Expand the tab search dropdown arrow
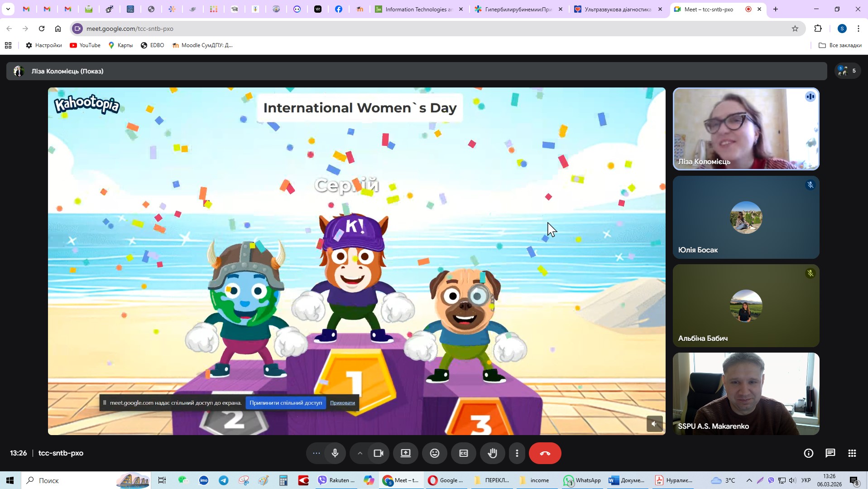This screenshot has height=489, width=868. [x=8, y=9]
